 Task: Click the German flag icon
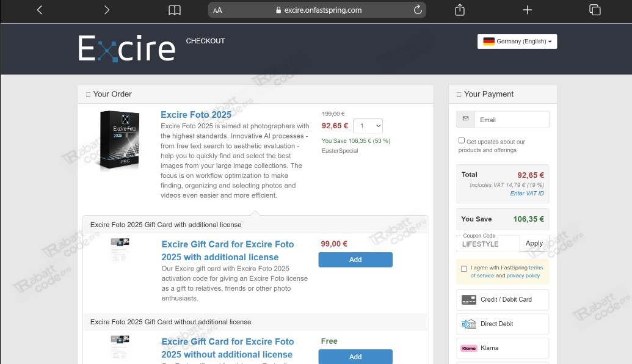point(489,41)
